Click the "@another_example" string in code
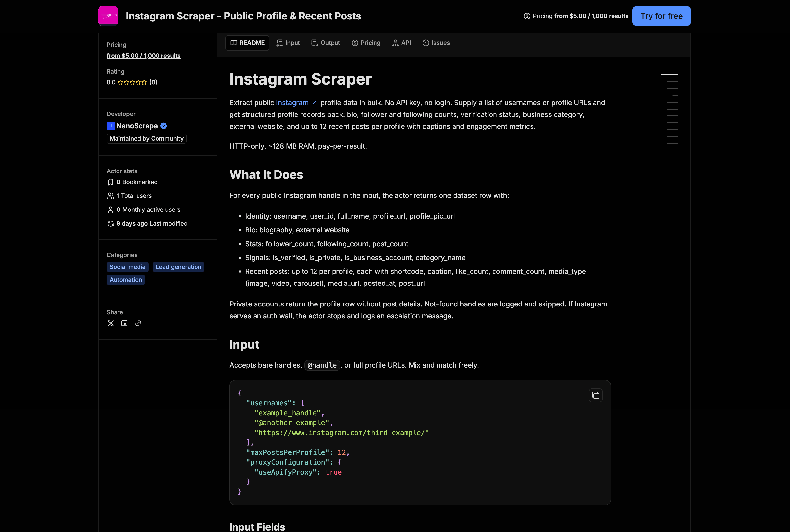This screenshot has height=532, width=790. click(292, 423)
